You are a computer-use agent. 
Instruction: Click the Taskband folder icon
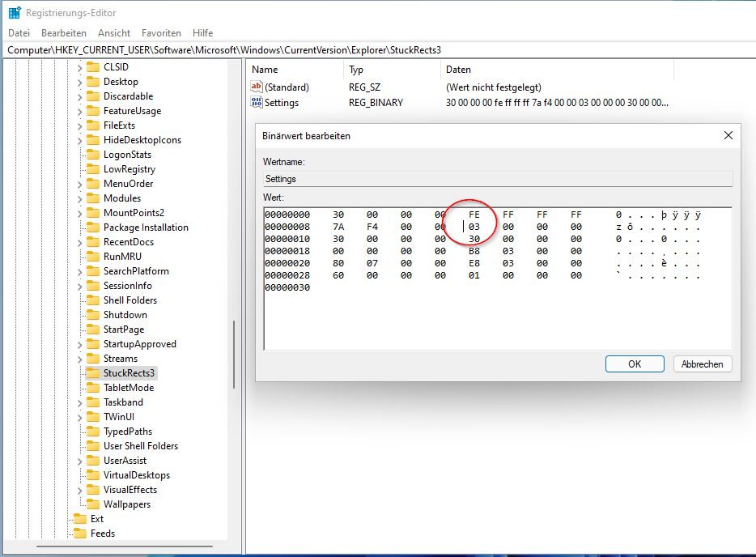(x=93, y=402)
